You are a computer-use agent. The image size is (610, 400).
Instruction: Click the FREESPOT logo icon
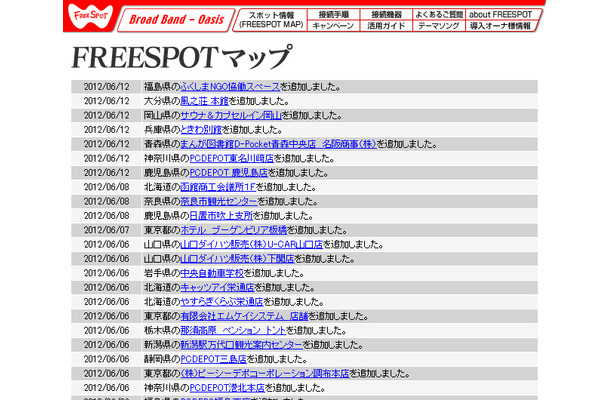click(x=90, y=16)
